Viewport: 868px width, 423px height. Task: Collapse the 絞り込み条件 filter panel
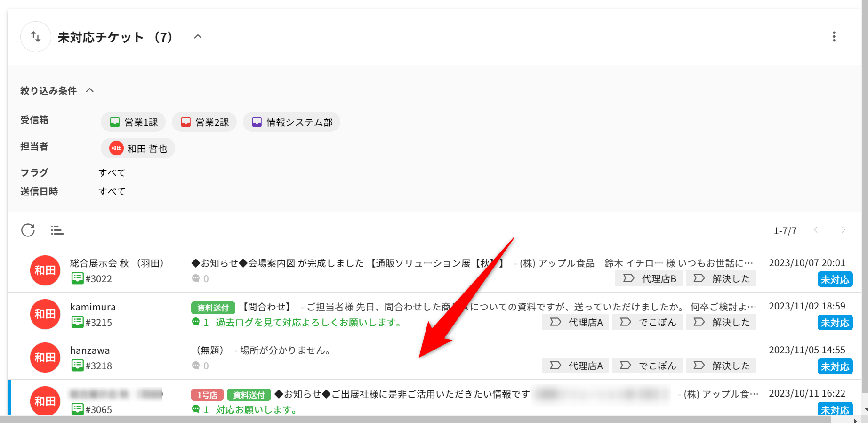(x=90, y=90)
